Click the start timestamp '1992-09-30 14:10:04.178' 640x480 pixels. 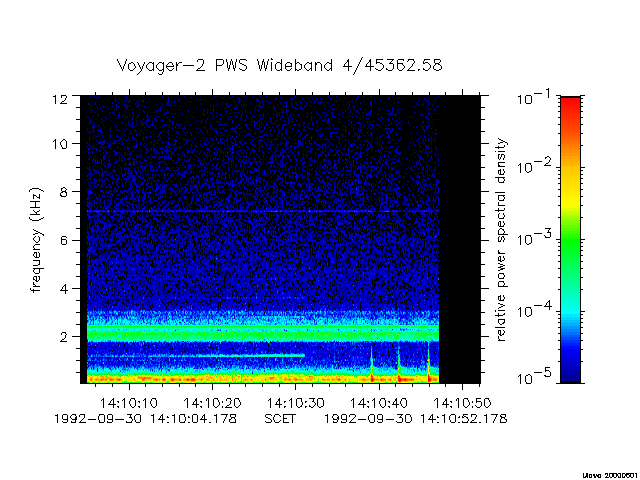145,419
